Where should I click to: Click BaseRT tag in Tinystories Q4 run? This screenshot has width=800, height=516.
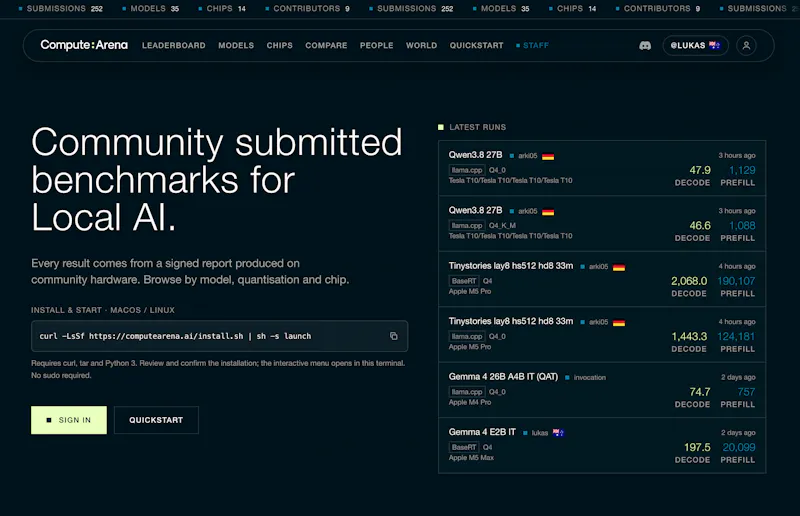pyautogui.click(x=464, y=281)
